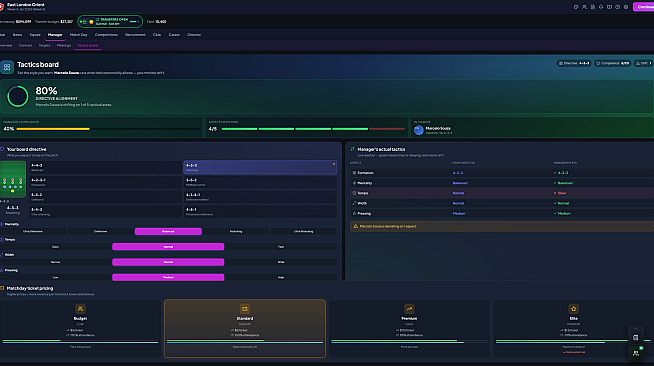Click the Elite ticket star icon
This screenshot has height=366, width=654.
[574, 309]
